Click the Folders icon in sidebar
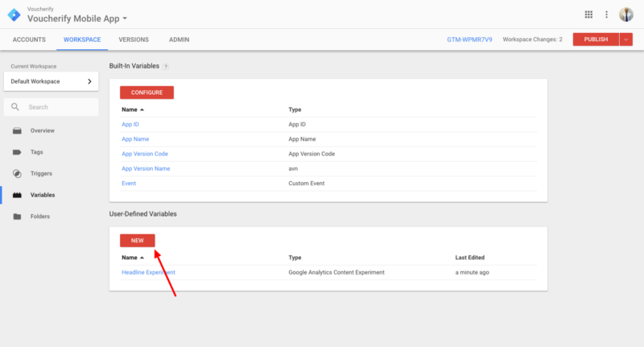This screenshot has height=347, width=644. tap(17, 217)
